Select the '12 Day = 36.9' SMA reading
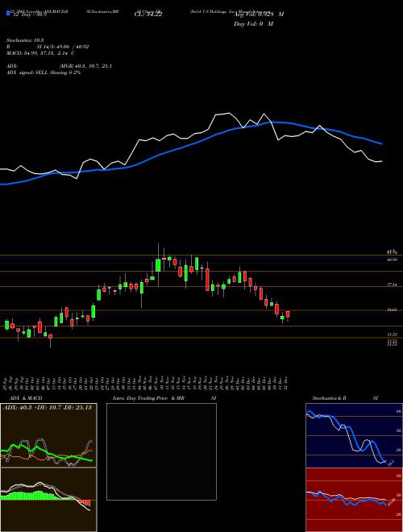Viewport: 403px width, 532px height. (x=30, y=16)
